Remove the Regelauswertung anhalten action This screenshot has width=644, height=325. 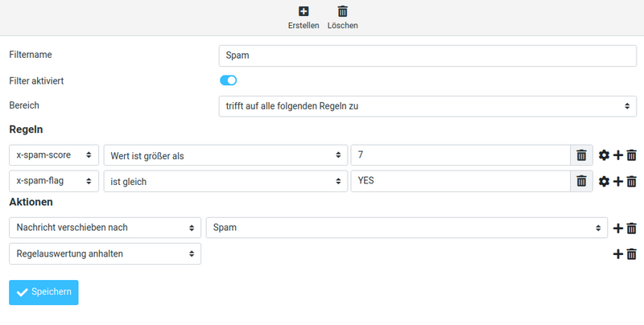pos(632,254)
